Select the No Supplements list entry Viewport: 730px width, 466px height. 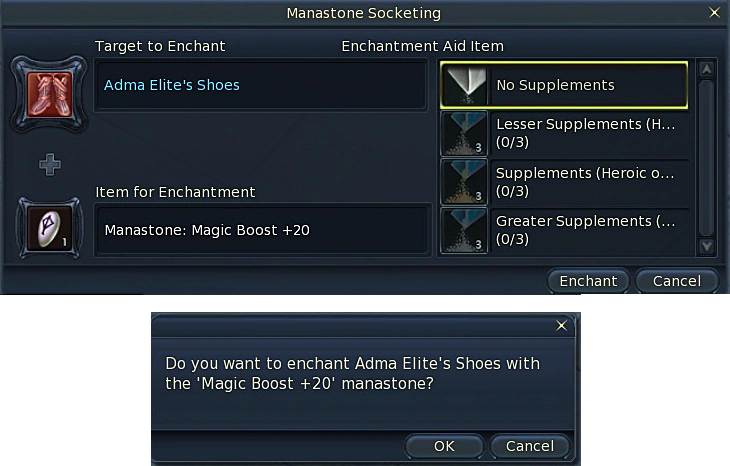pyautogui.click(x=590, y=86)
